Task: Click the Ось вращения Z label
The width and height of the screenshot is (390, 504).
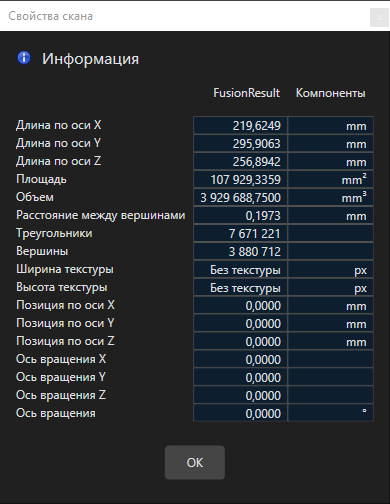Action: click(61, 395)
